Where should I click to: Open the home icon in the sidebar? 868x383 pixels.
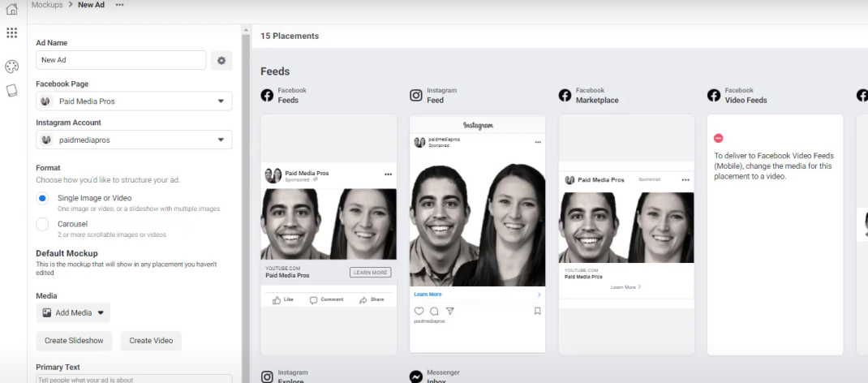pos(11,8)
